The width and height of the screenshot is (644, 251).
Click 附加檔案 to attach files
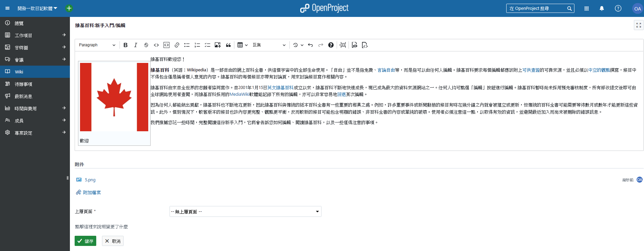click(x=88, y=192)
